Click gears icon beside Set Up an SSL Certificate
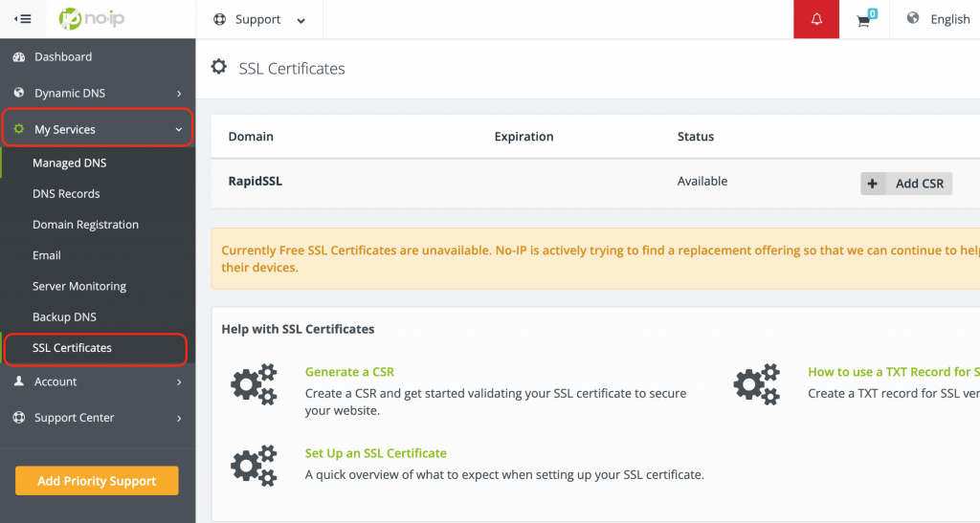This screenshot has width=980, height=523. click(254, 465)
